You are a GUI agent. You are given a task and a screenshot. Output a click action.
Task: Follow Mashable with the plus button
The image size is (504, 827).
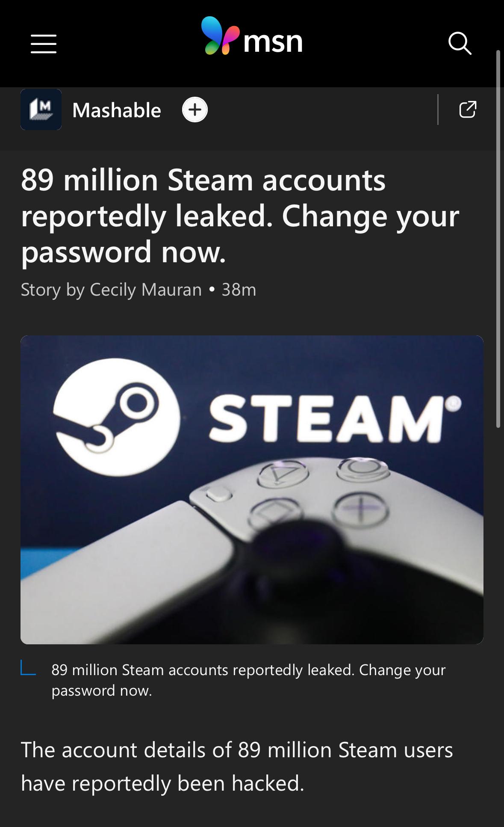(x=195, y=110)
